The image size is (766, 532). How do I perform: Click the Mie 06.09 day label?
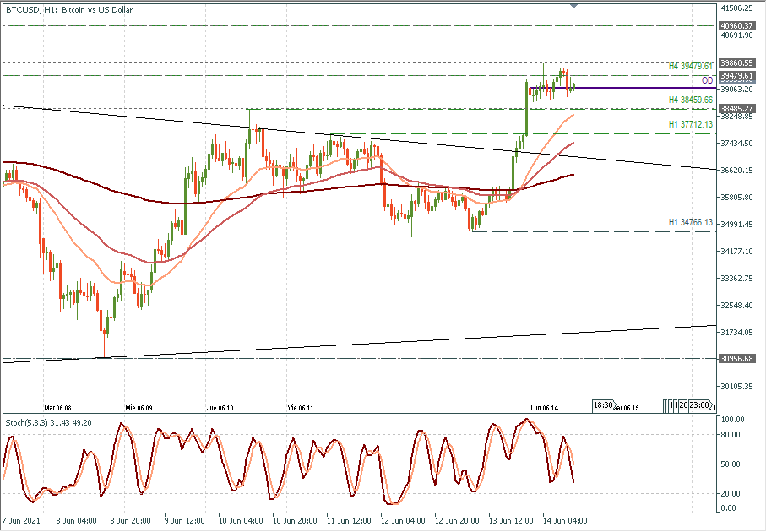pyautogui.click(x=139, y=408)
